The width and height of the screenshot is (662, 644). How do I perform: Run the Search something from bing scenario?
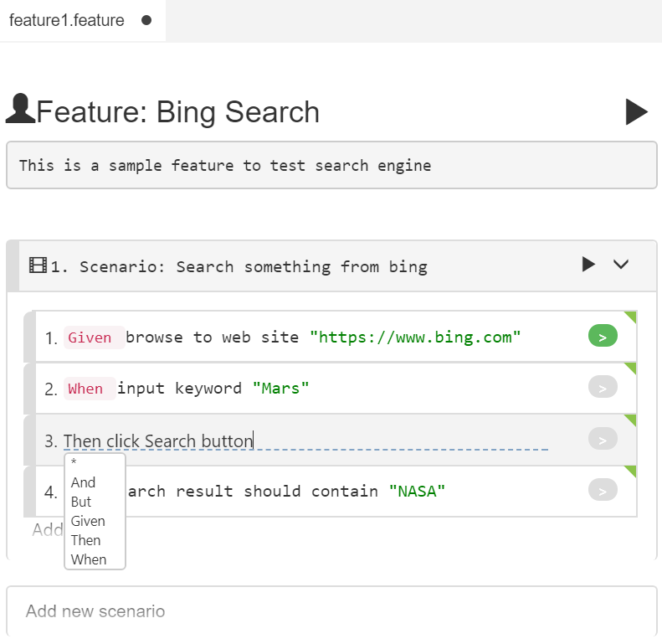[x=588, y=265]
